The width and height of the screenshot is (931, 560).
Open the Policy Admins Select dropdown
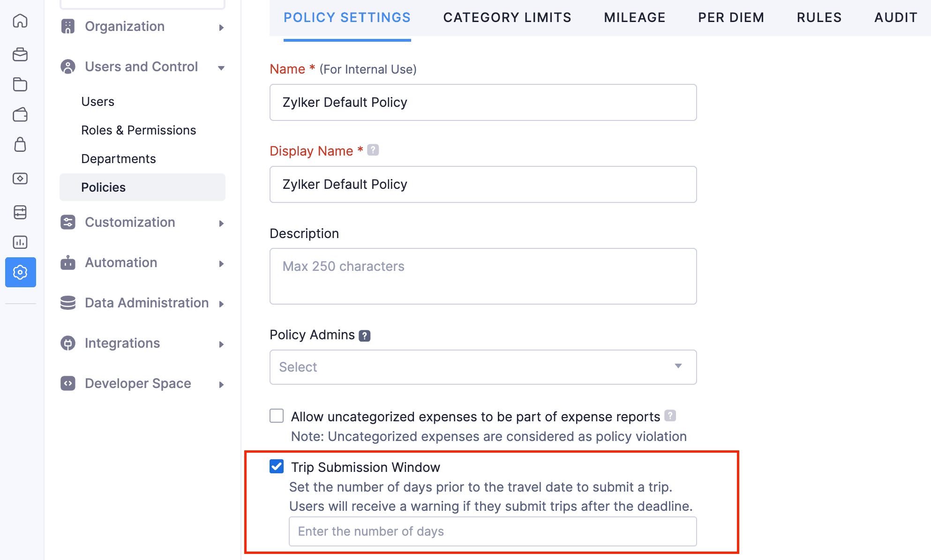[x=483, y=367]
